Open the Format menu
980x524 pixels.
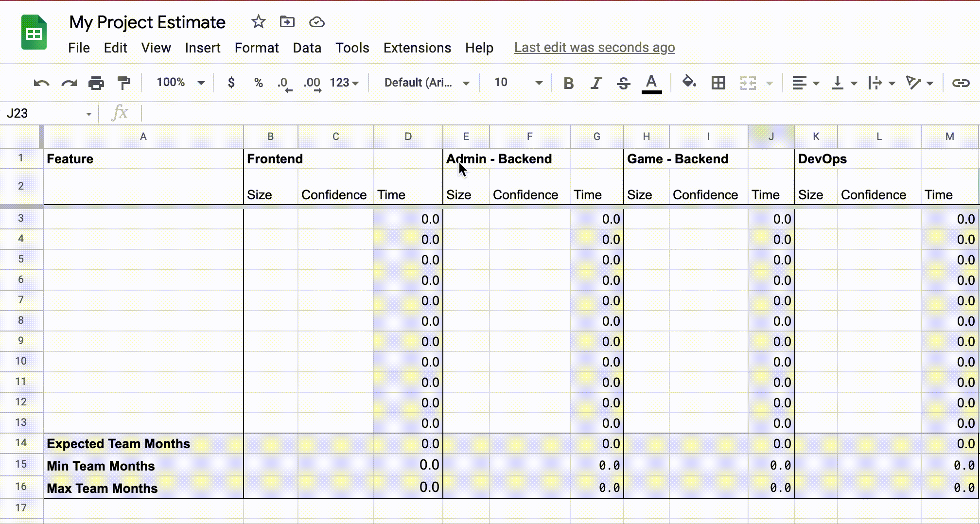click(257, 48)
